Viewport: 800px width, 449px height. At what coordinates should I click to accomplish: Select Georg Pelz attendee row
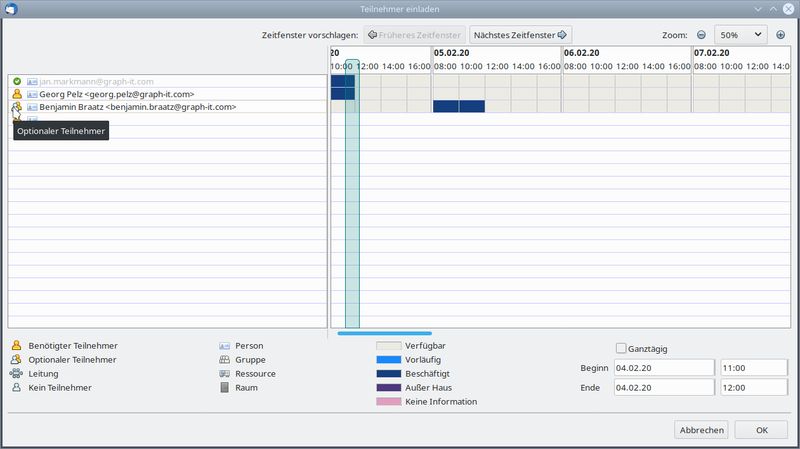(x=150, y=93)
